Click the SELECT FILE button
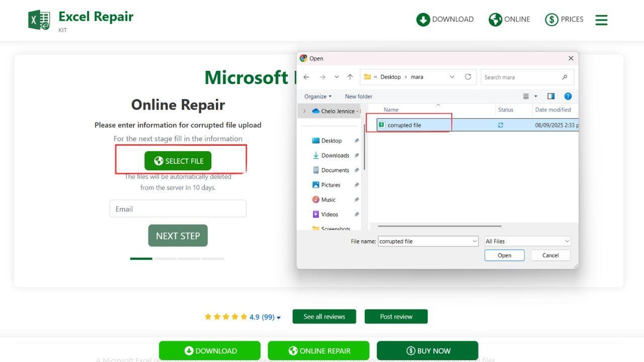The width and height of the screenshot is (644, 362). click(x=178, y=161)
